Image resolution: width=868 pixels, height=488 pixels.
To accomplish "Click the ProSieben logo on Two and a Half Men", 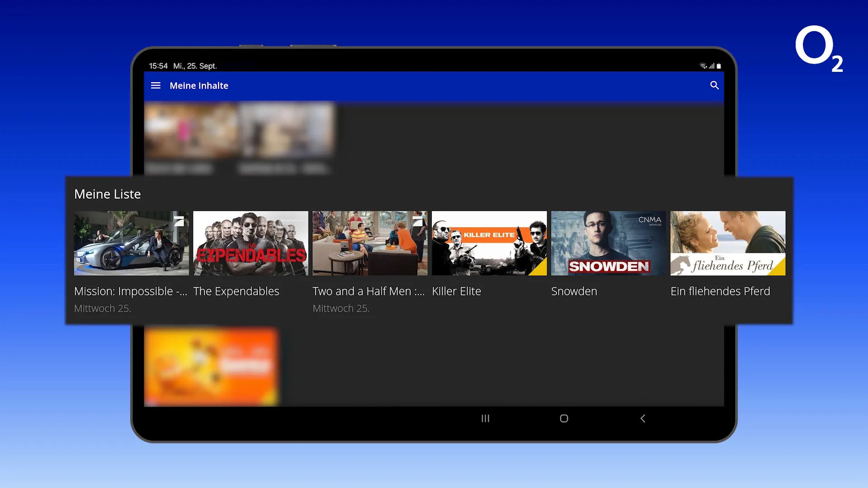I will (x=417, y=221).
